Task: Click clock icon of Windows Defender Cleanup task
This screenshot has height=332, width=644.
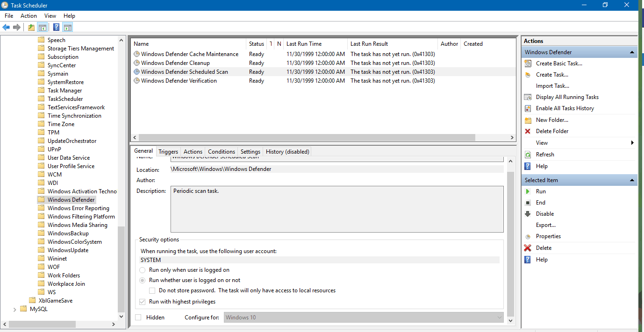Action: pyautogui.click(x=136, y=63)
